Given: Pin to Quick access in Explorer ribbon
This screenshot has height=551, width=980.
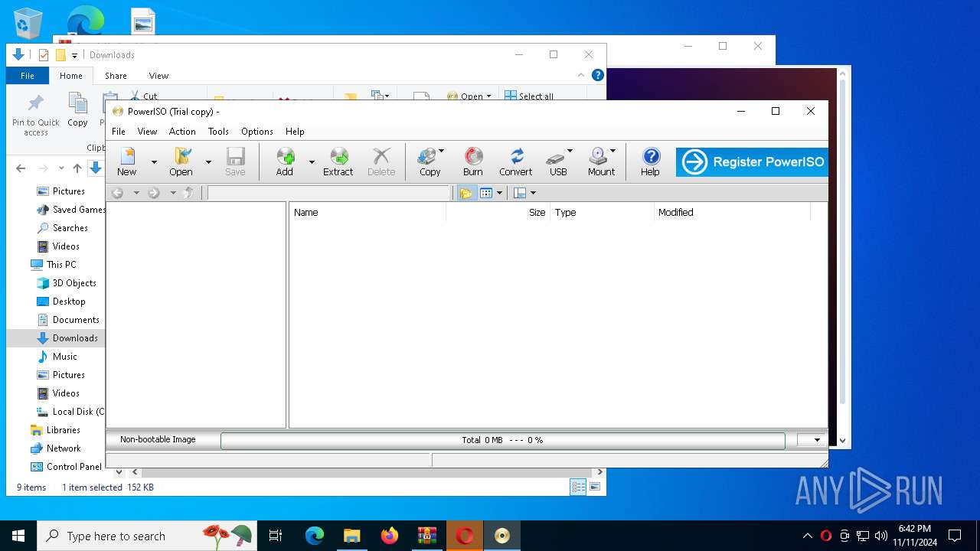Looking at the screenshot, I should click(x=36, y=115).
